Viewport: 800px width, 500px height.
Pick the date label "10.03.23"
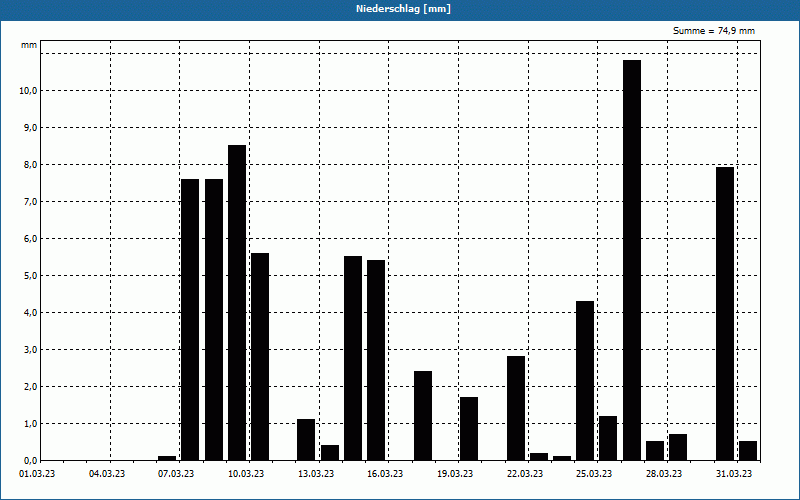click(x=246, y=474)
